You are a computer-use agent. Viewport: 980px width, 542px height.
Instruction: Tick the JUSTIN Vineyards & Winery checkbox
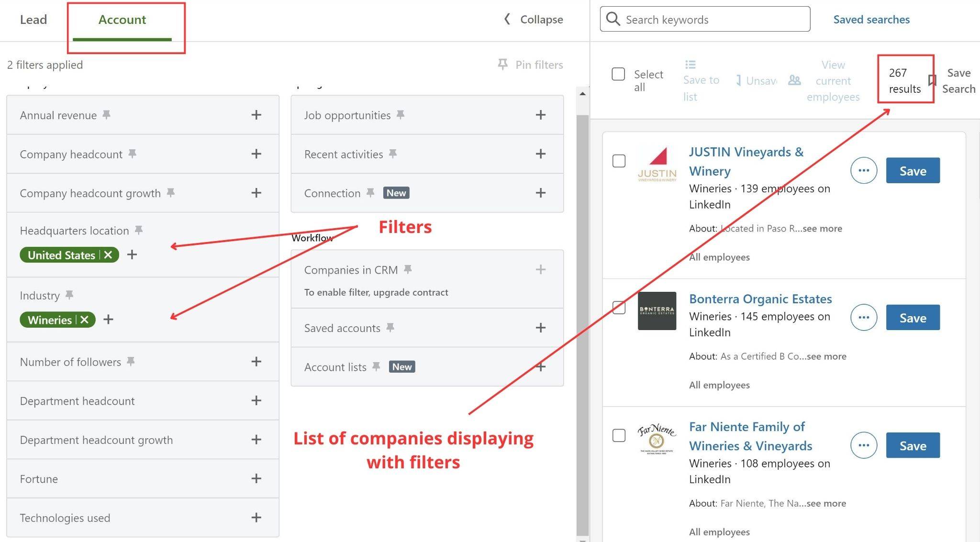(x=619, y=161)
